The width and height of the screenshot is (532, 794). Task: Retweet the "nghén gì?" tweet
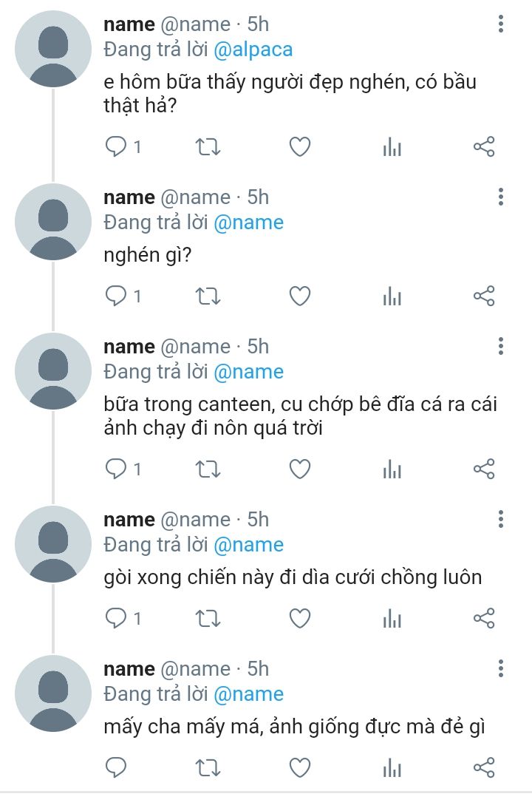click(x=208, y=296)
